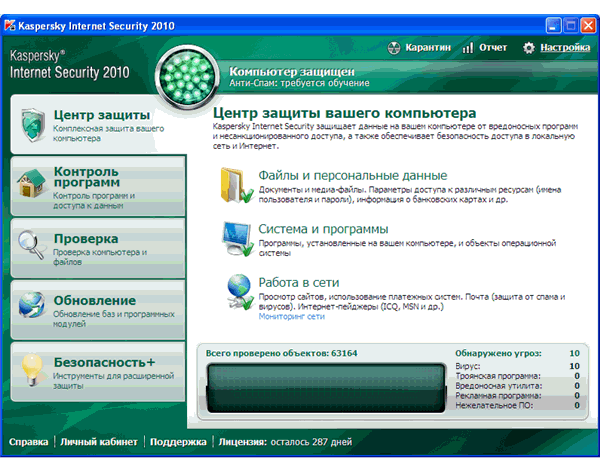Open Работа в сети section heading
This screenshot has width=600, height=470.
tap(298, 283)
